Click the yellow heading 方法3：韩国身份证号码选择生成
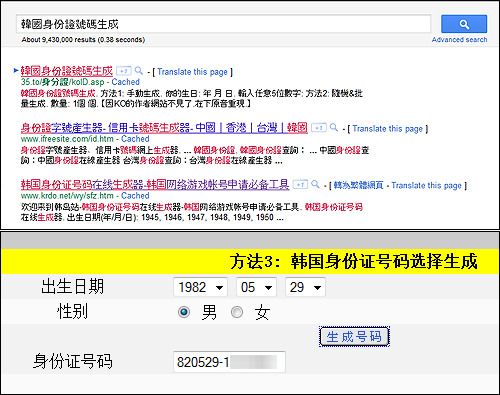This screenshot has height=395, width=500. point(354,261)
